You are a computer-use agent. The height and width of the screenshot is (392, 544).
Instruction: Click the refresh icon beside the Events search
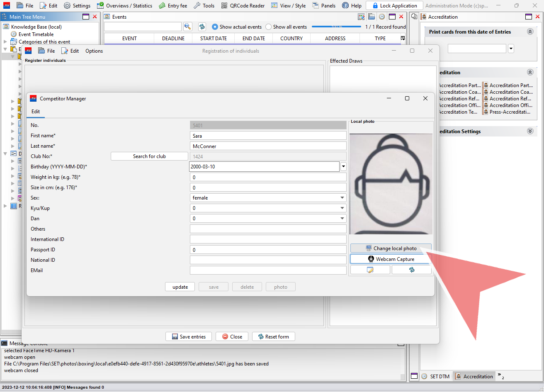tap(202, 27)
